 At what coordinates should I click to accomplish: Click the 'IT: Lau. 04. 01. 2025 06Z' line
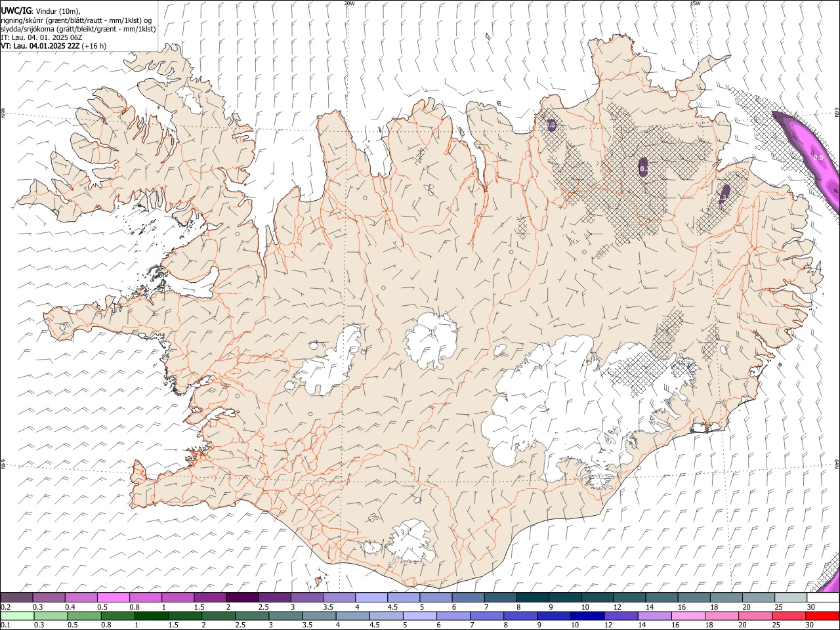(x=41, y=37)
